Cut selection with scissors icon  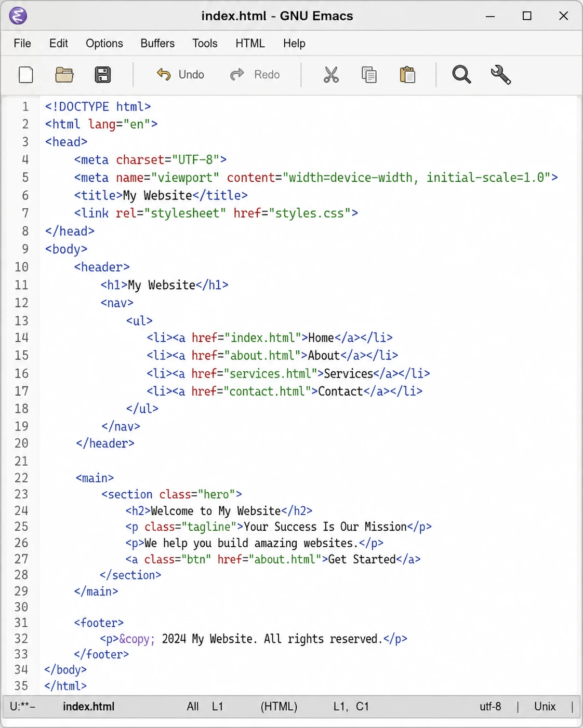point(331,75)
